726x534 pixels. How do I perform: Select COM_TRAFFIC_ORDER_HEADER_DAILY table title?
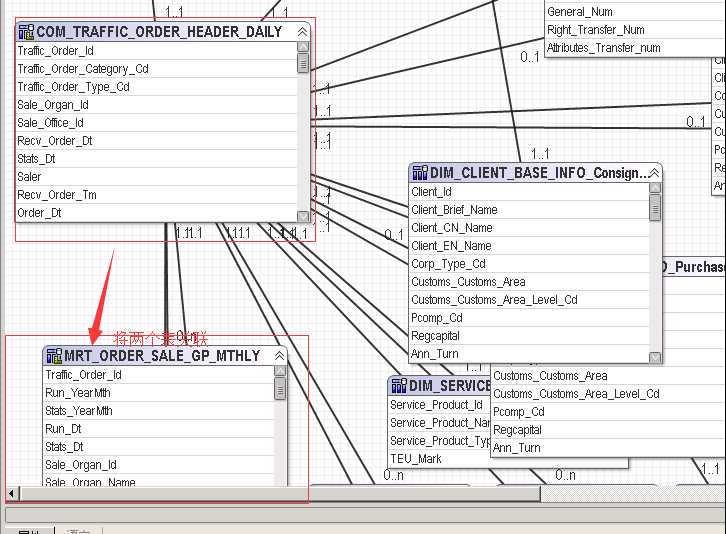159,32
